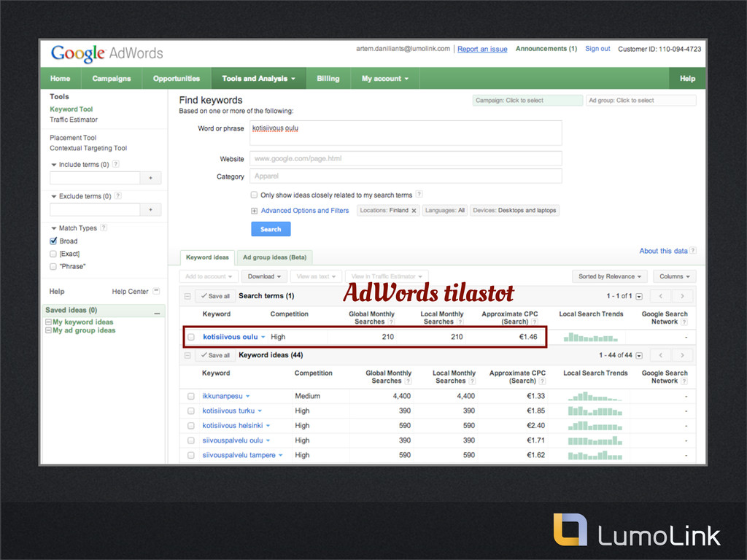
Task: Expand My keyword ideas tree item
Action: (48, 322)
